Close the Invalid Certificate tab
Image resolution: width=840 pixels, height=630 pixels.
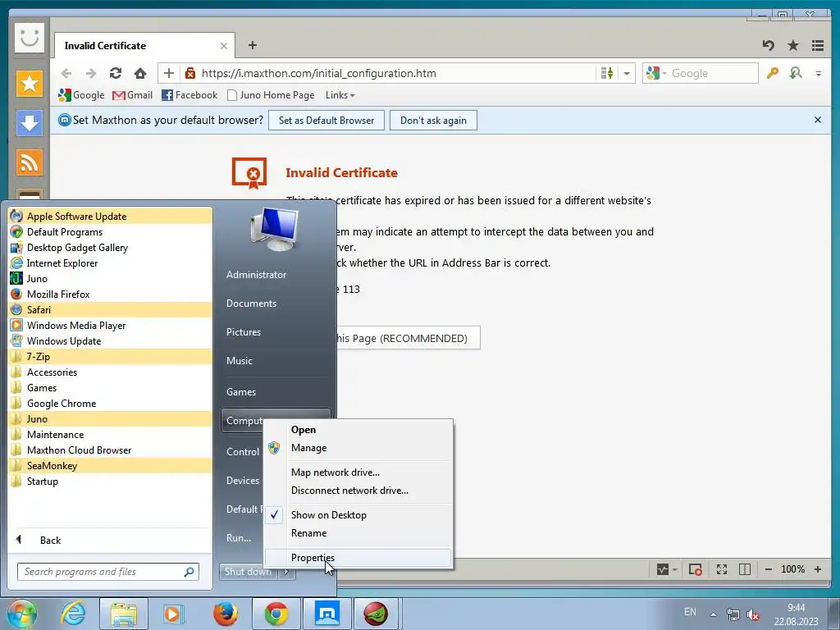[224, 46]
